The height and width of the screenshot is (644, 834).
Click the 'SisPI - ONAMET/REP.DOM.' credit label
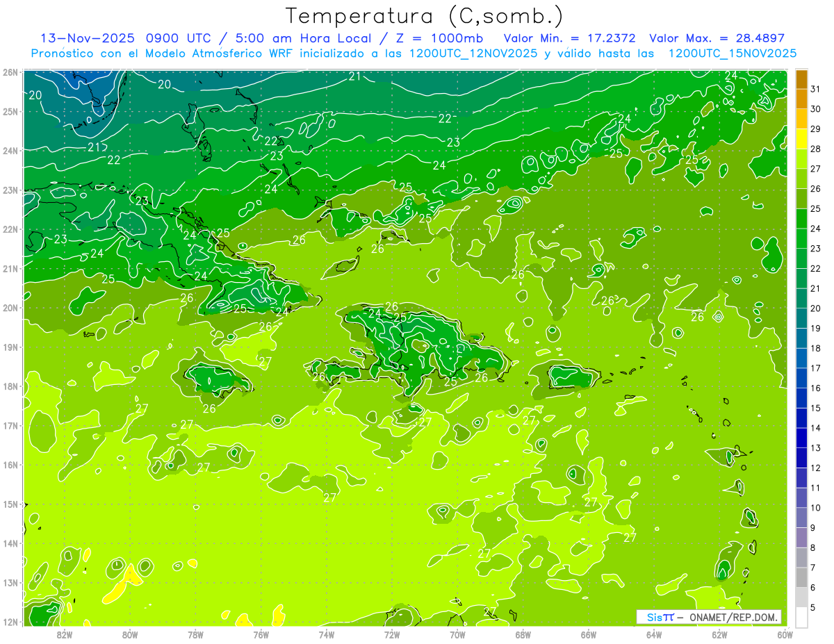(708, 617)
